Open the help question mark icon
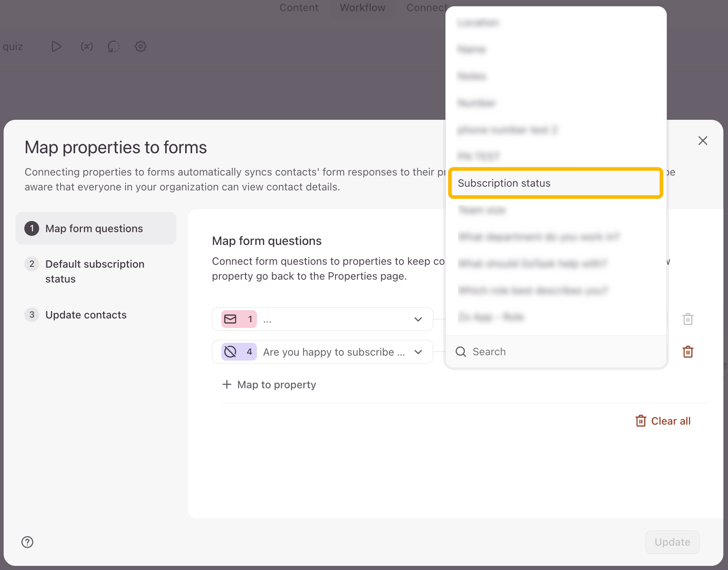 point(27,542)
